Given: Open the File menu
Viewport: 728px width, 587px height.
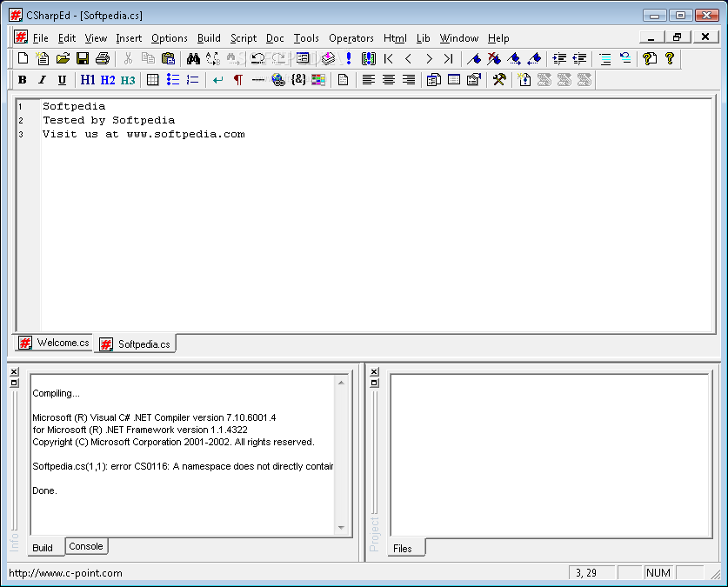Looking at the screenshot, I should point(40,38).
